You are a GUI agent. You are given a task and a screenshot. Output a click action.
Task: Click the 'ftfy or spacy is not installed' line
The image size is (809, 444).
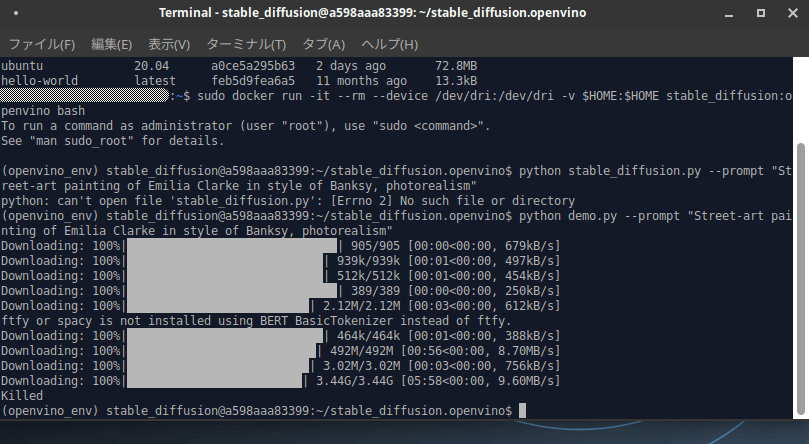(256, 321)
